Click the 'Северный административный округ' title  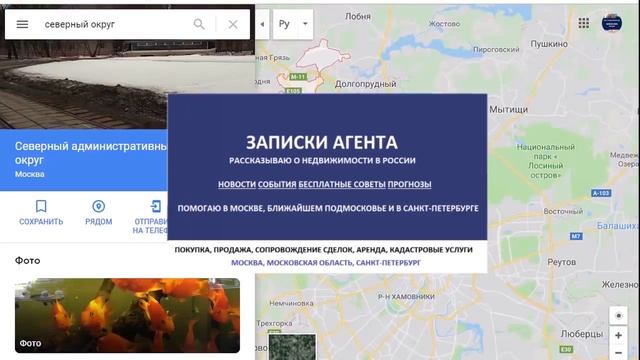pyautogui.click(x=91, y=153)
